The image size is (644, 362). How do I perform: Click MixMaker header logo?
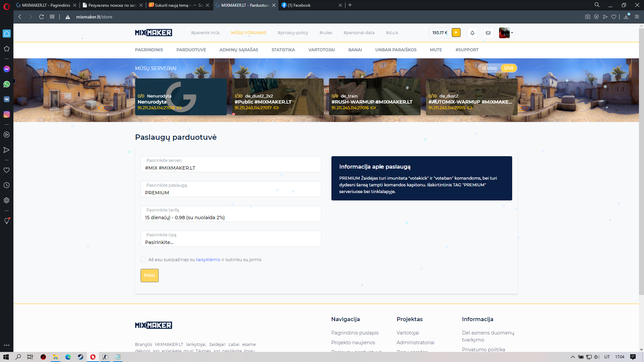[x=153, y=33]
